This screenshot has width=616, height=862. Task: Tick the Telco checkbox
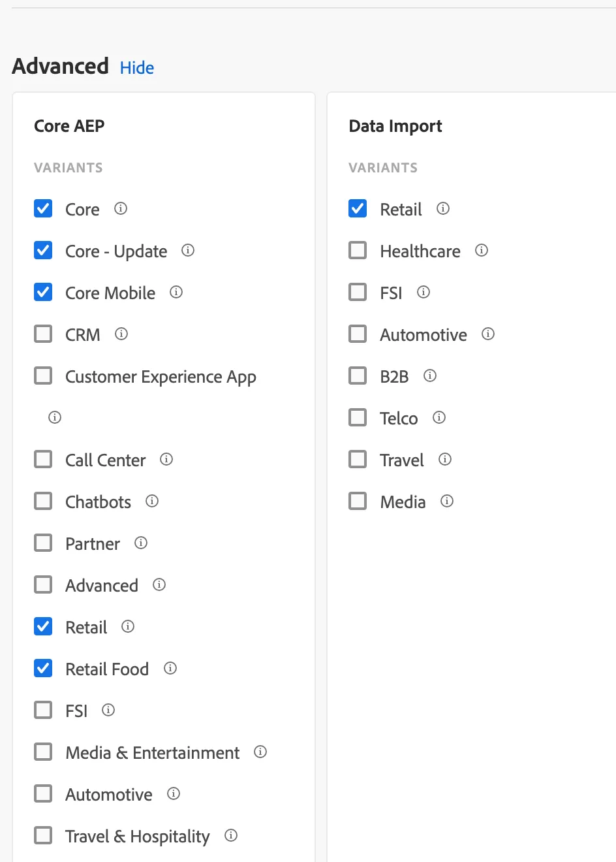[358, 417]
